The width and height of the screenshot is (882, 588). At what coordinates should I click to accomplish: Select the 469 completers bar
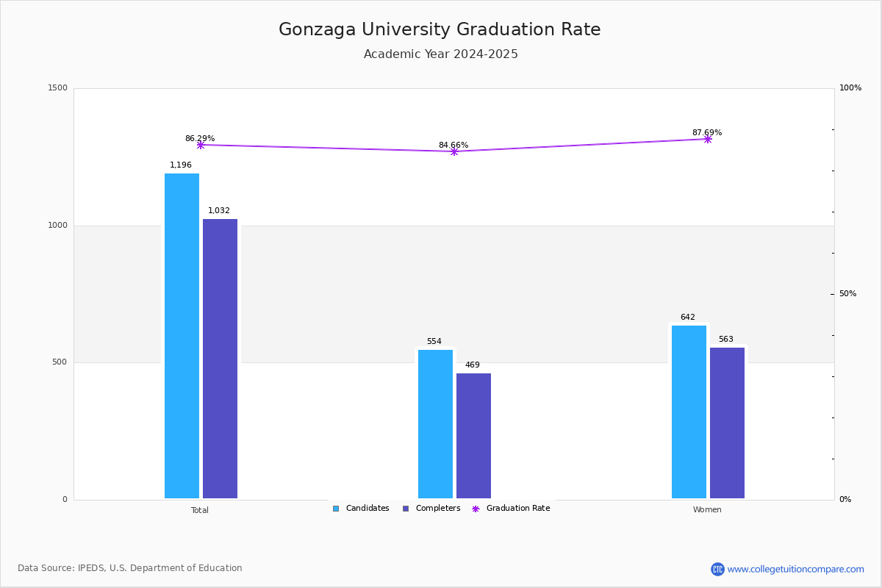[x=473, y=436]
